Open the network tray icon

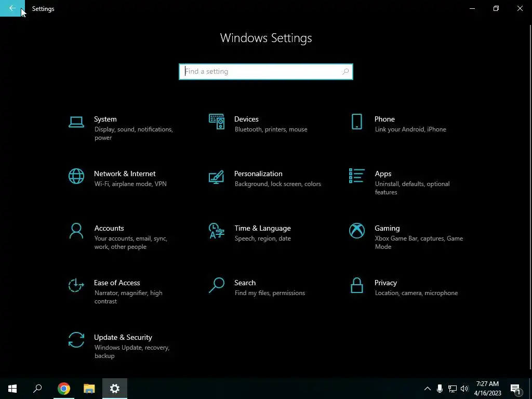click(x=453, y=389)
